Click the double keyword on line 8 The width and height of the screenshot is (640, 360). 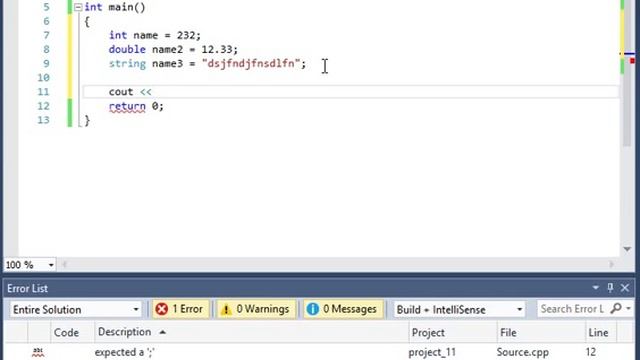click(127, 49)
